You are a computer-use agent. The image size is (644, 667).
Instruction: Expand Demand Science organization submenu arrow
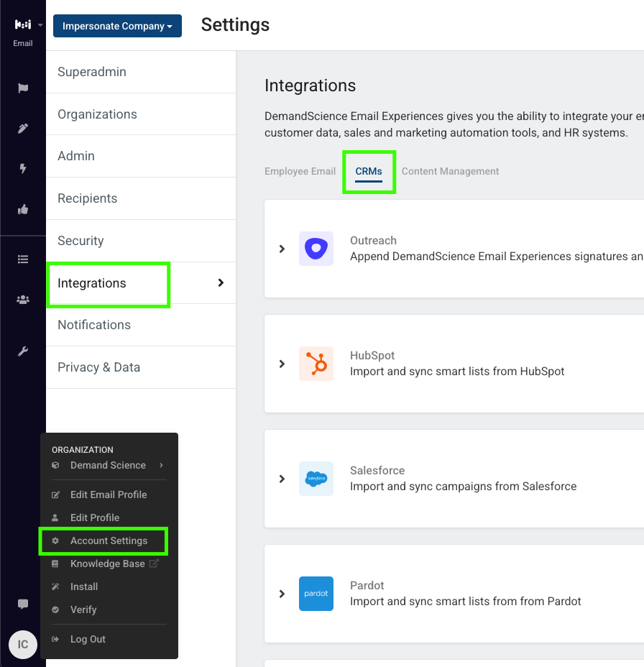click(x=161, y=465)
